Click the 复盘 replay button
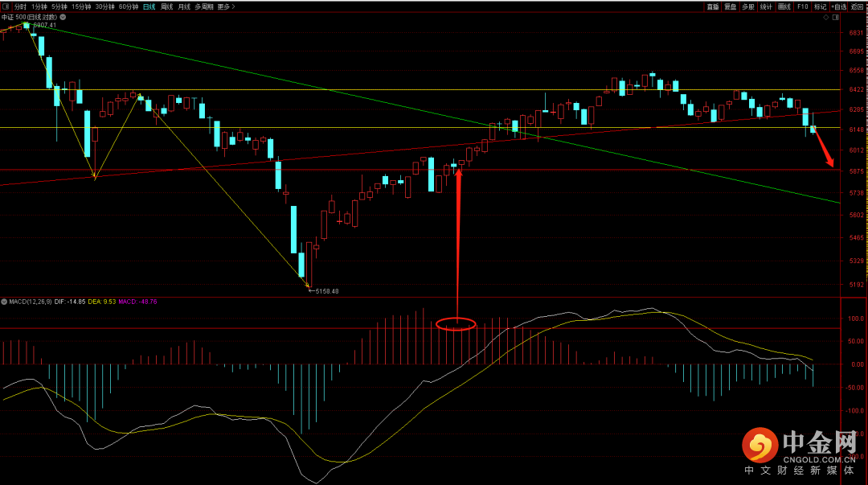Viewport: 868px width, 485px height. coord(730,6)
